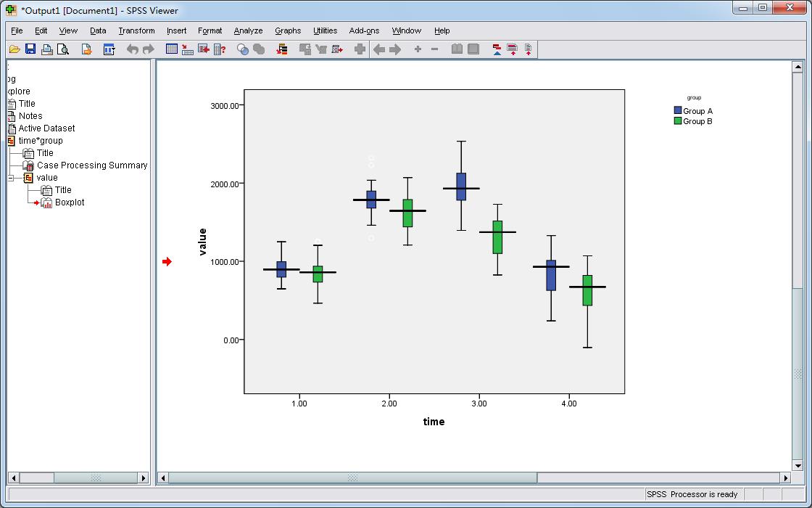This screenshot has width=812, height=508.
Task: Save the output with the floppy disk icon
Action: tap(30, 49)
